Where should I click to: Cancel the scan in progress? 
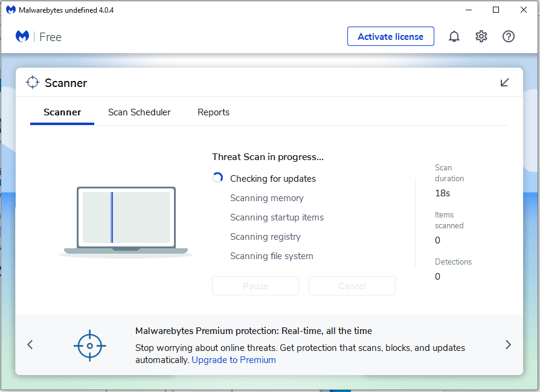(352, 285)
